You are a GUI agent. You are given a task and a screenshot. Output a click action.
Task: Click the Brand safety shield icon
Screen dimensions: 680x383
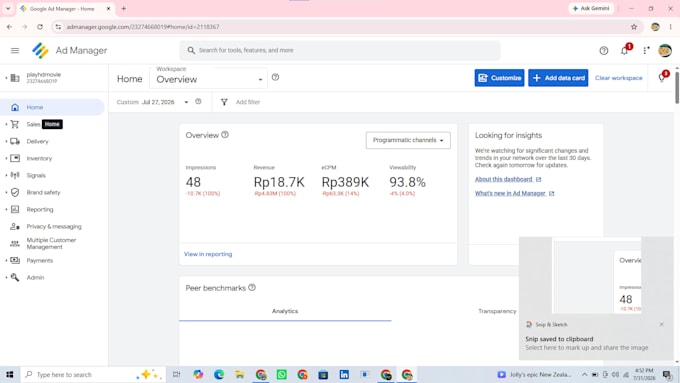(15, 192)
